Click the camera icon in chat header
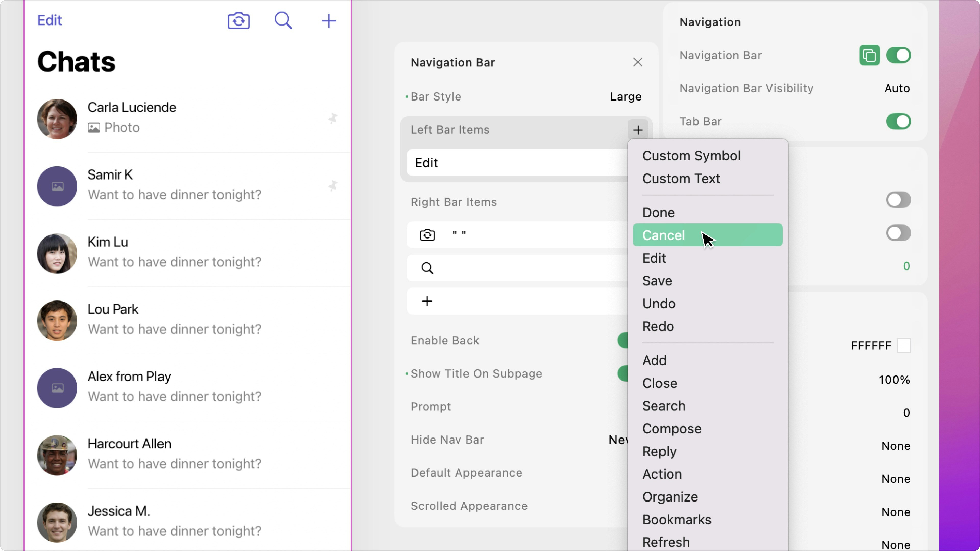The image size is (980, 551). pyautogui.click(x=239, y=20)
